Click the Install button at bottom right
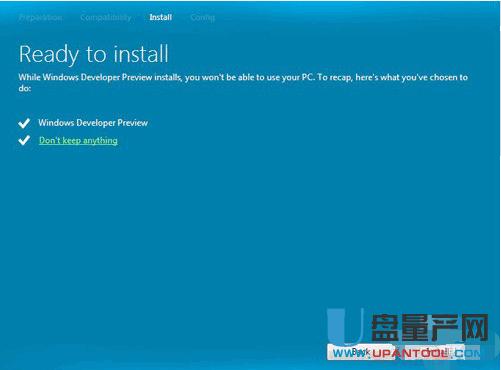The height and width of the screenshot is (370, 501). click(x=435, y=352)
